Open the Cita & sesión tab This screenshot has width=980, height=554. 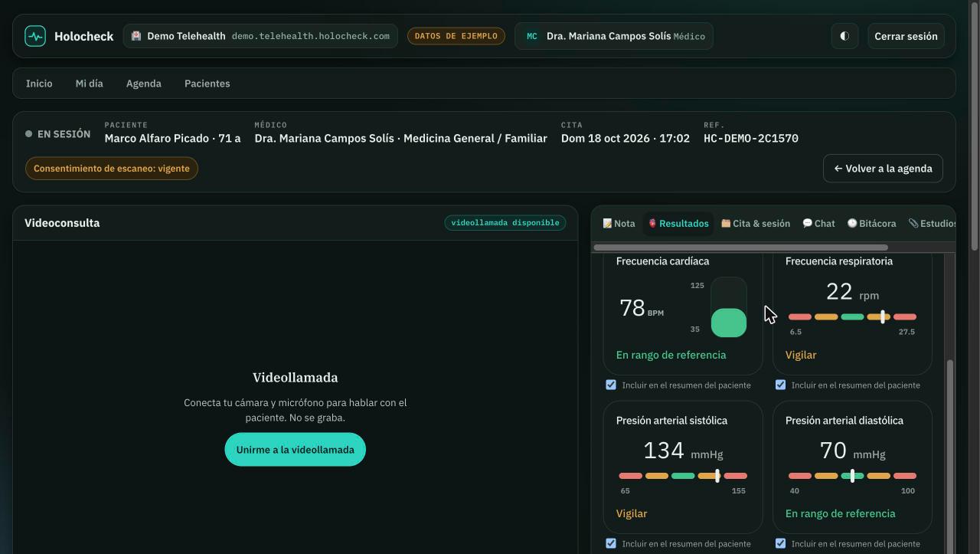pyautogui.click(x=756, y=224)
